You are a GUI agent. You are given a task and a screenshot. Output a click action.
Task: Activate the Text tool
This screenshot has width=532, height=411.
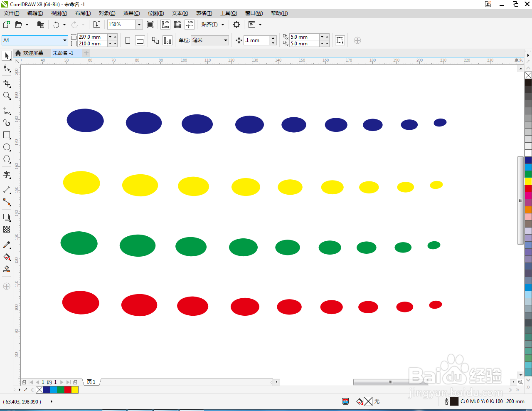point(7,175)
